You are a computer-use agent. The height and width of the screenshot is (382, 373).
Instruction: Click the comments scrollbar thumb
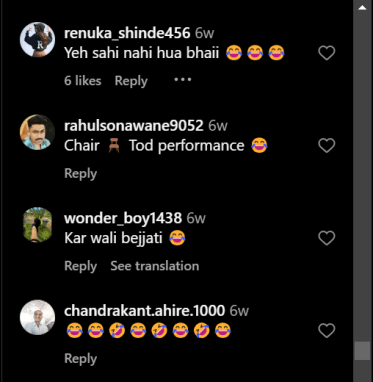tap(362, 351)
